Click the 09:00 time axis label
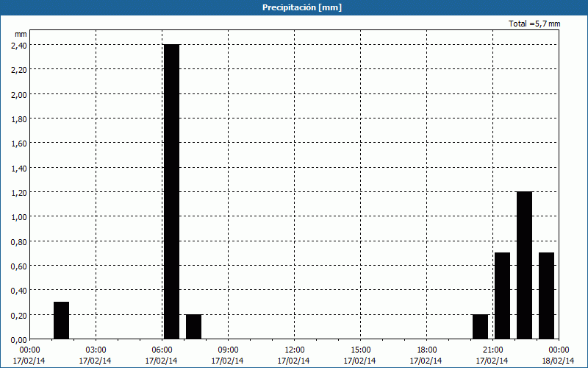The height and width of the screenshot is (368, 588). (228, 350)
